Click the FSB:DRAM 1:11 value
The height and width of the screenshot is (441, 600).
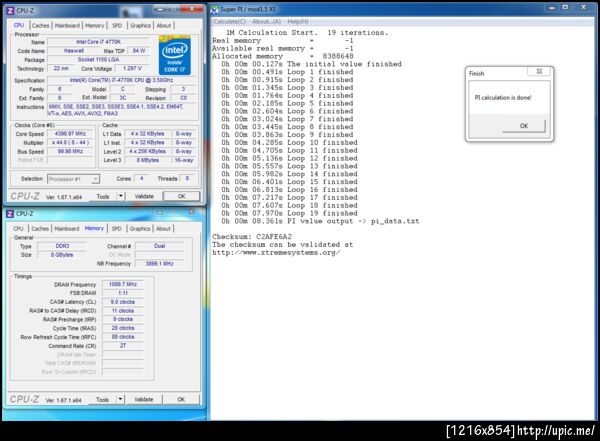coord(123,293)
